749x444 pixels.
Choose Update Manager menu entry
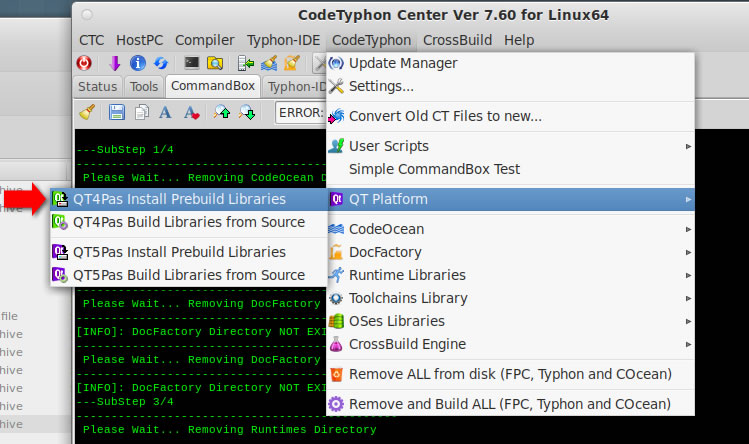(510, 63)
